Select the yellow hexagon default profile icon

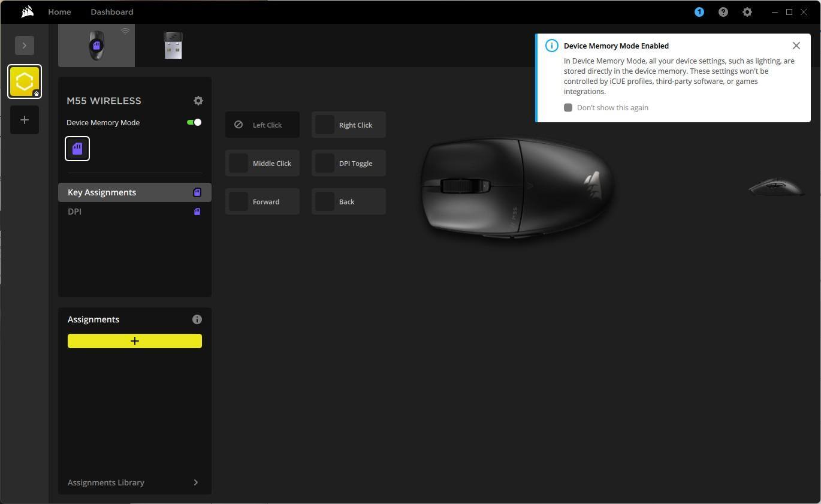point(25,82)
